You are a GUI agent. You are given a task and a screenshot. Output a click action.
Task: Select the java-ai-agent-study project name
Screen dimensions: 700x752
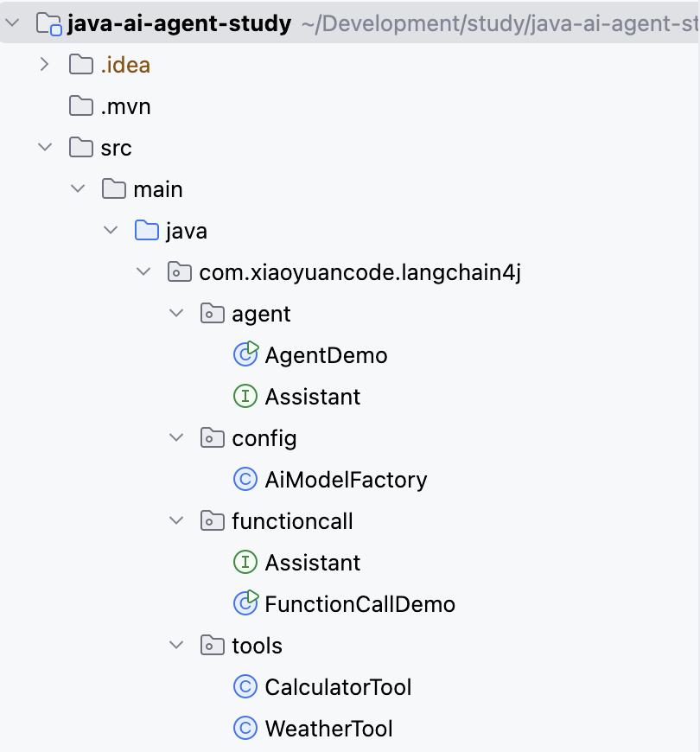pyautogui.click(x=179, y=23)
